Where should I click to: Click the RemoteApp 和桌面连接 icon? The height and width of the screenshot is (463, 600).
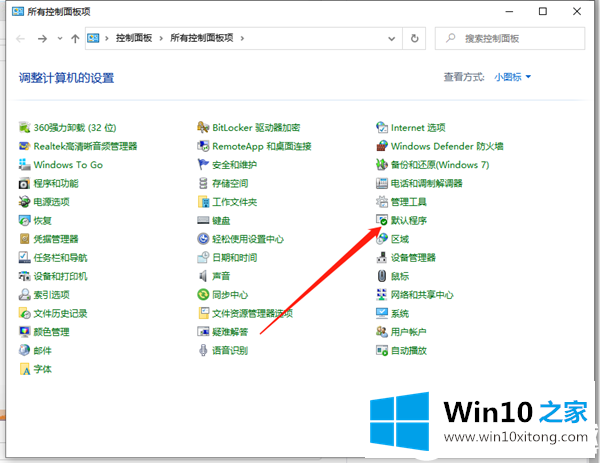click(x=203, y=146)
